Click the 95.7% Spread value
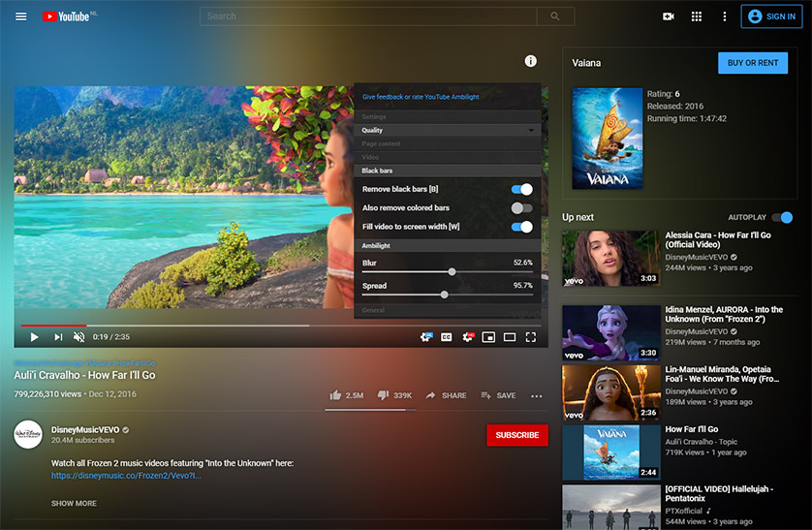 (x=522, y=285)
